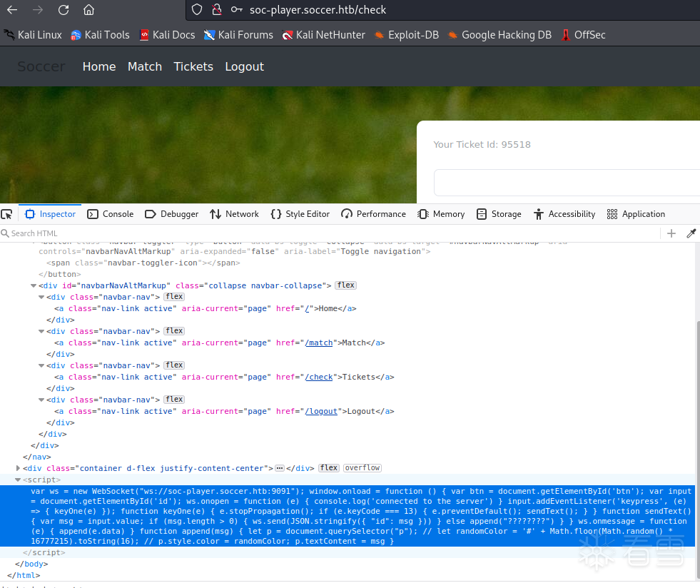This screenshot has width=700, height=588.
Task: Toggle flex badge on container d-flex div
Action: 329,468
